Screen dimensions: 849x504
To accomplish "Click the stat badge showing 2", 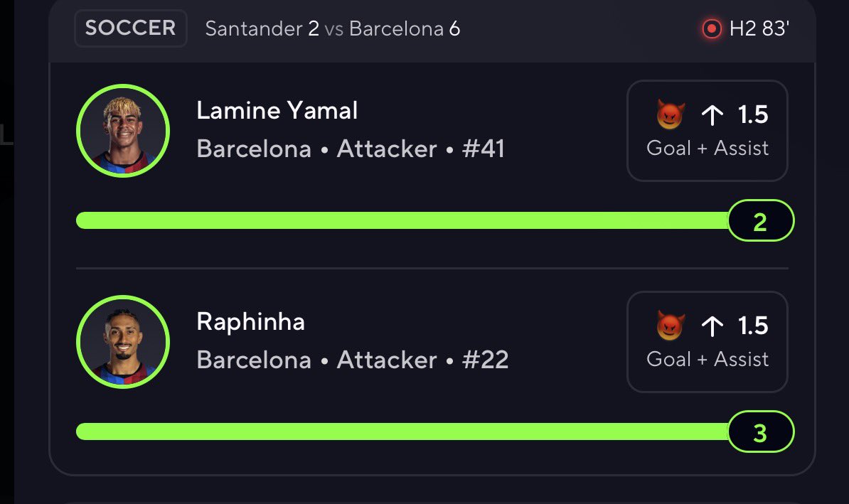I will pyautogui.click(x=761, y=220).
